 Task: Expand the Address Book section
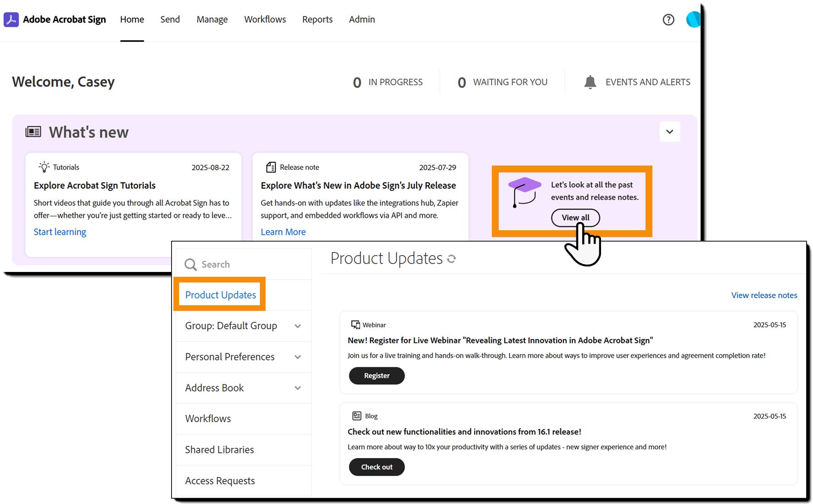tap(298, 388)
